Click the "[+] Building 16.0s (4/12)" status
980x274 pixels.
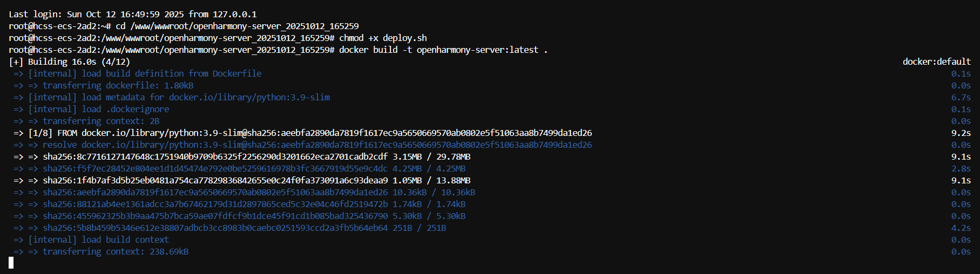tap(70, 61)
